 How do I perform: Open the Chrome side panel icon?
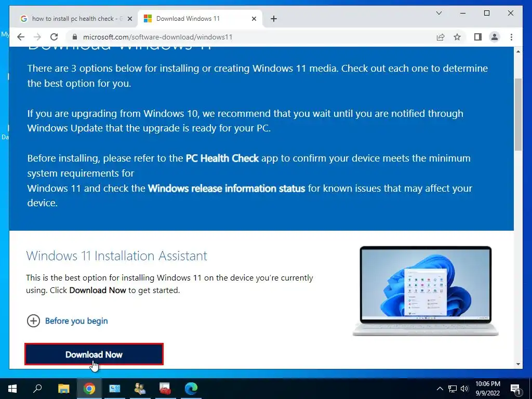(478, 37)
